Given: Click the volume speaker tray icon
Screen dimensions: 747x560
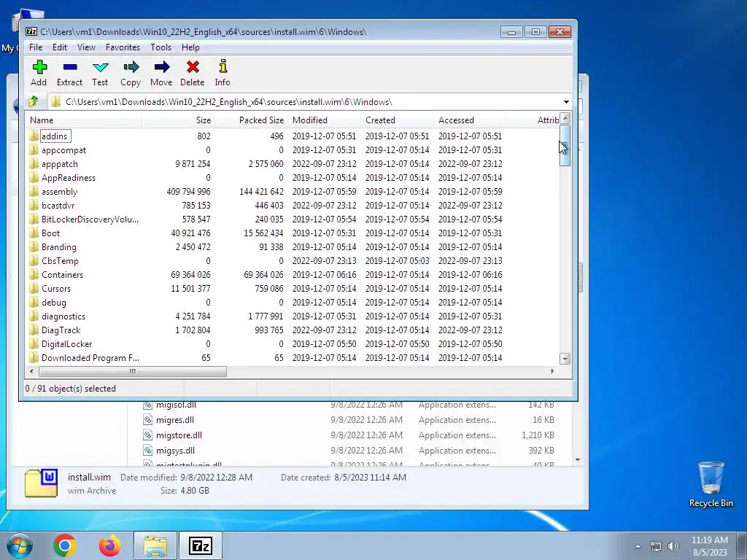Looking at the screenshot, I should coord(673,546).
